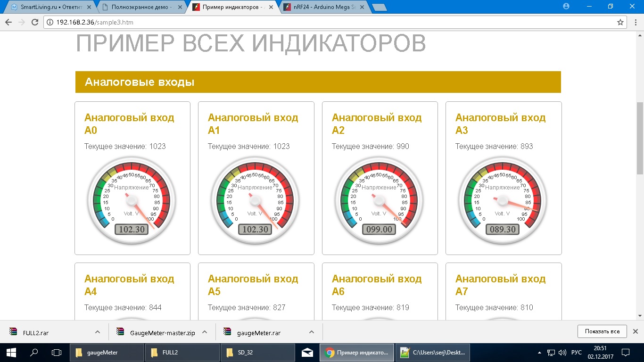Go back using the navigation arrow
644x362 pixels.
coord(8,22)
